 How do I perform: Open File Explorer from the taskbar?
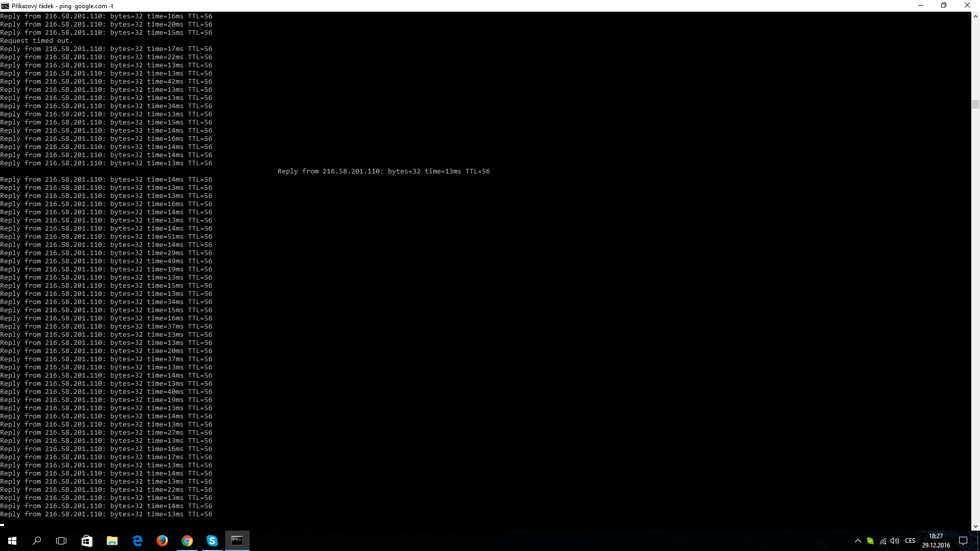(x=112, y=541)
